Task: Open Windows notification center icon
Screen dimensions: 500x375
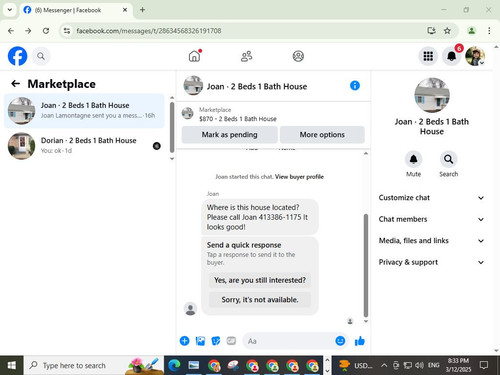Action: click(483, 365)
